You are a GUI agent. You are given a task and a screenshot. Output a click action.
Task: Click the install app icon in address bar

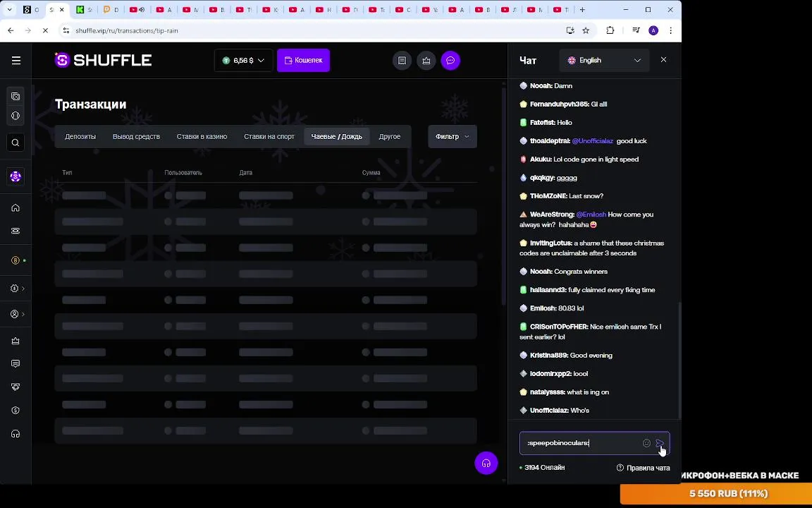pos(570,30)
